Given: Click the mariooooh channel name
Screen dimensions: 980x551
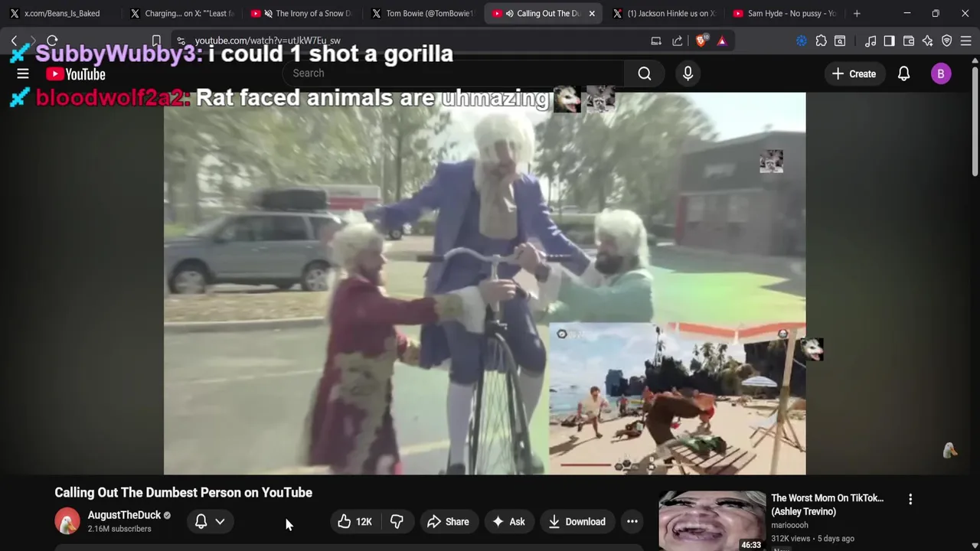Looking at the screenshot, I should (789, 525).
